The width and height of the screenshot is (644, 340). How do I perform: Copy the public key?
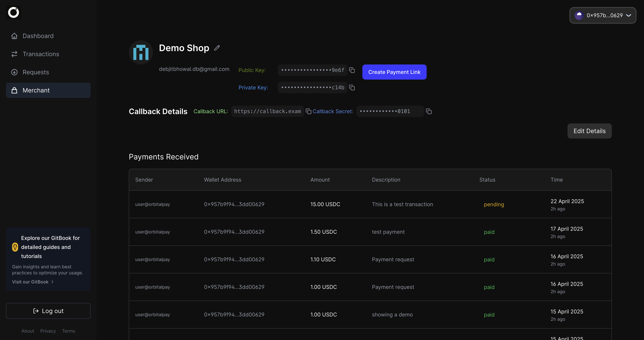coord(352,70)
